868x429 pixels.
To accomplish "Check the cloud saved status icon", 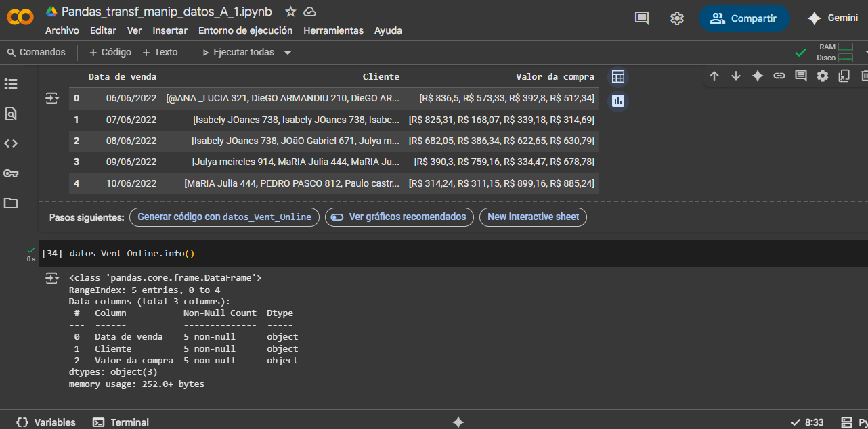I will (309, 12).
